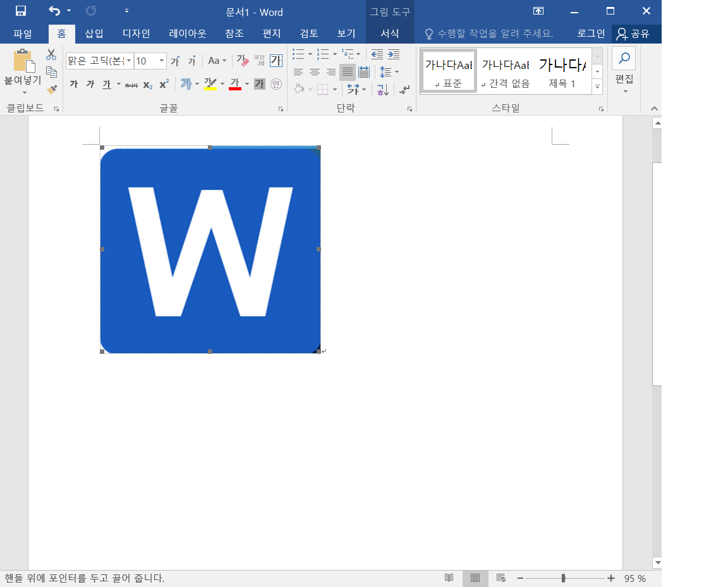Viewport: 728px width, 587px height.
Task: Open the Aa change case dropdown
Action: (217, 61)
